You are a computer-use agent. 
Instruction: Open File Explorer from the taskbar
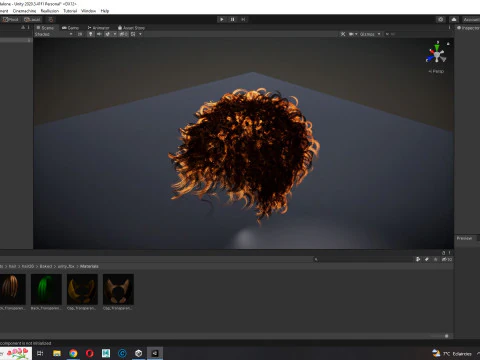coord(57,353)
